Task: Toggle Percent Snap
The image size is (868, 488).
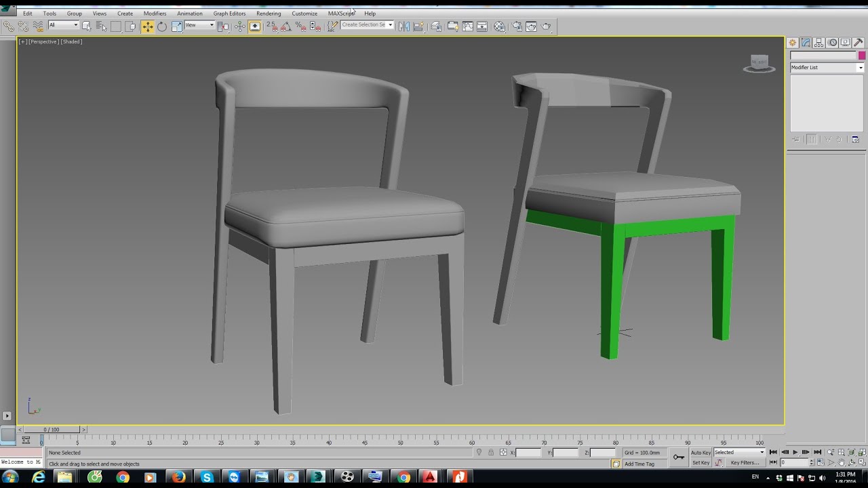Action: coord(301,26)
